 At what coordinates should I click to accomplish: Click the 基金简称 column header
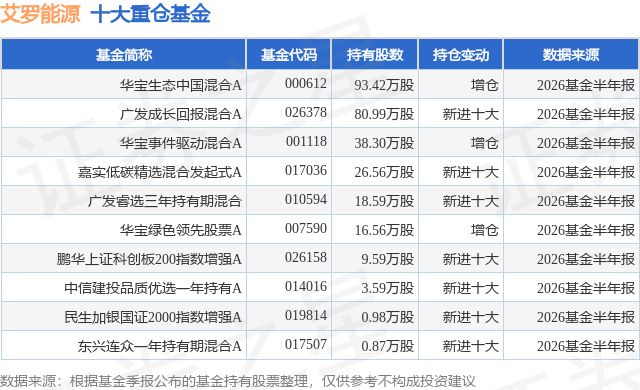[x=124, y=55]
